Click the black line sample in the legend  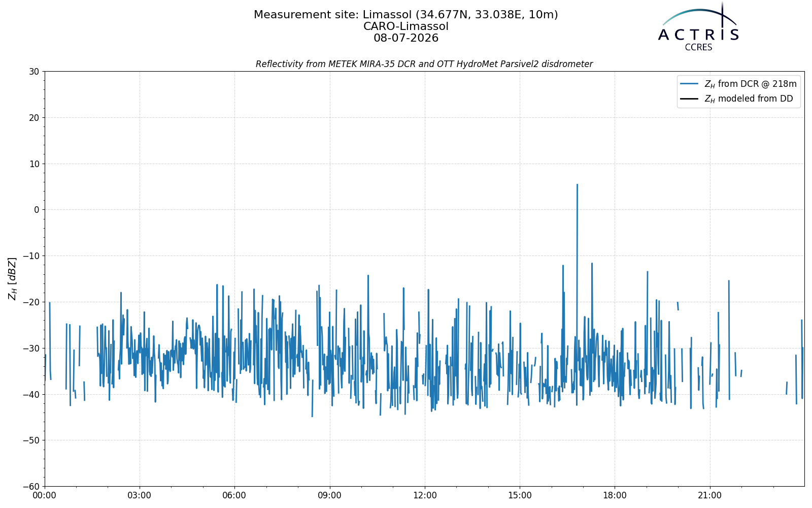pyautogui.click(x=689, y=99)
